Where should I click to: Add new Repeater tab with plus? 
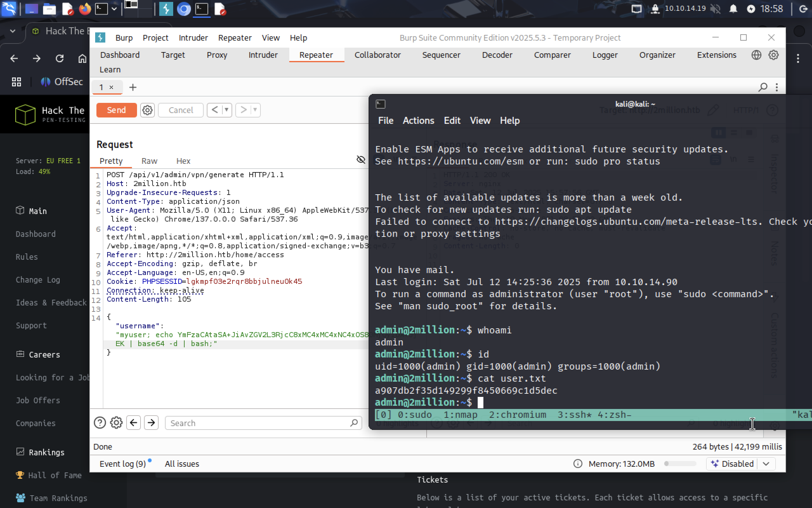pyautogui.click(x=133, y=87)
